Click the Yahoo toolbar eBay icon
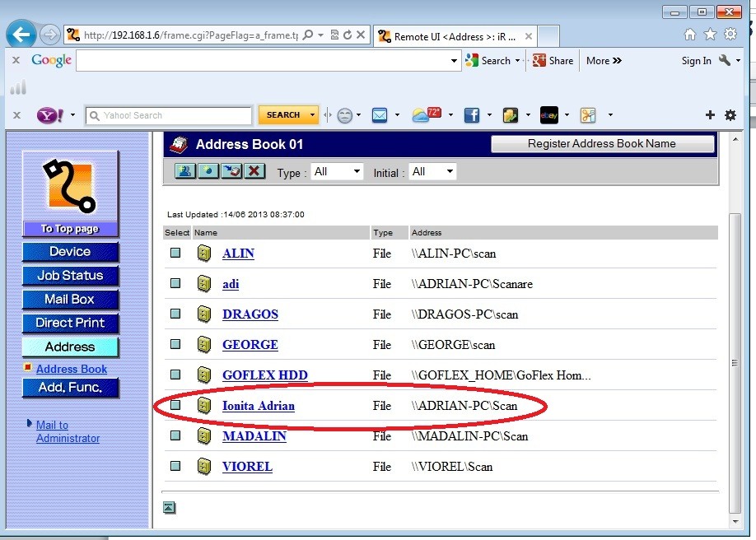Image resolution: width=756 pixels, height=540 pixels. tap(549, 115)
